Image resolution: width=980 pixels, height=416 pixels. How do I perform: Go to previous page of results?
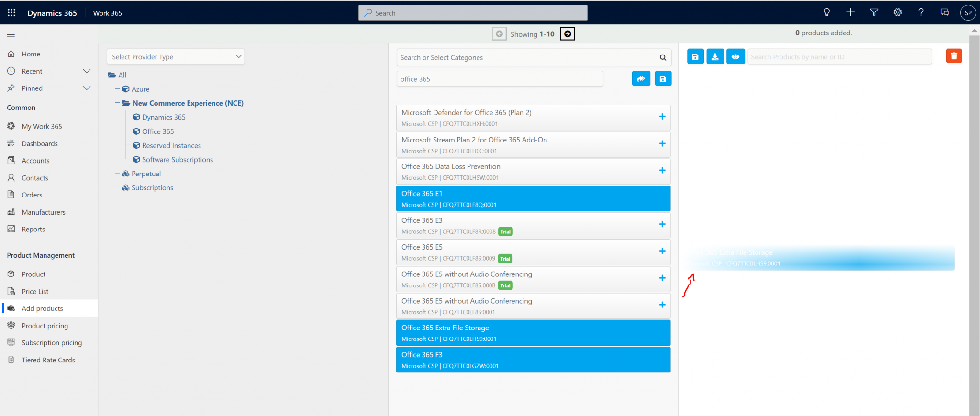[499, 34]
